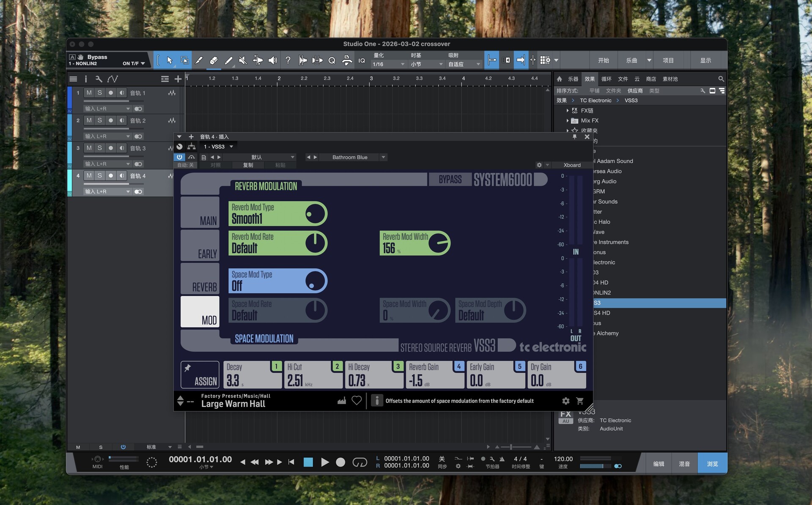Image resolution: width=812 pixels, height=505 pixels.
Task: Open the Bathroom Blue preset dropdown
Action: pos(383,157)
